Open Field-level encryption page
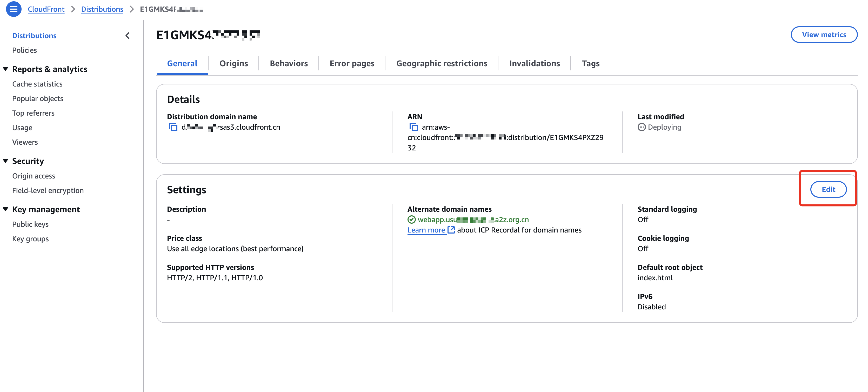The height and width of the screenshot is (392, 868). 48,190
